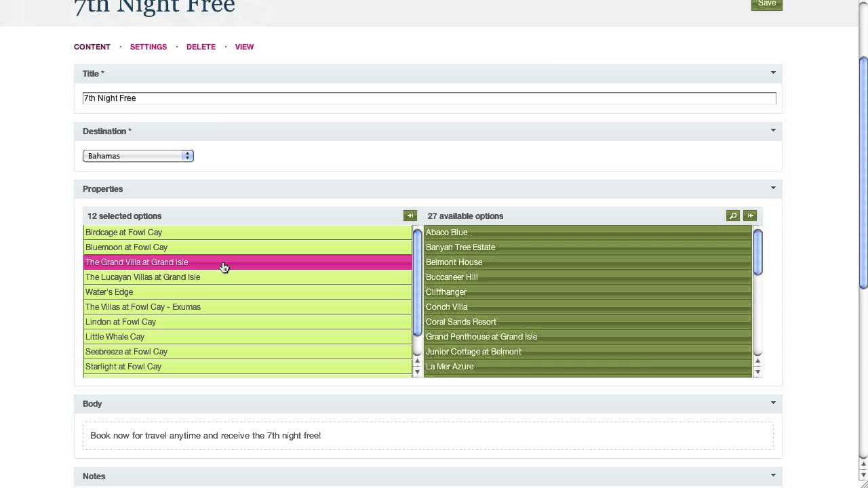Click available list scroll-up arrow

tap(758, 361)
